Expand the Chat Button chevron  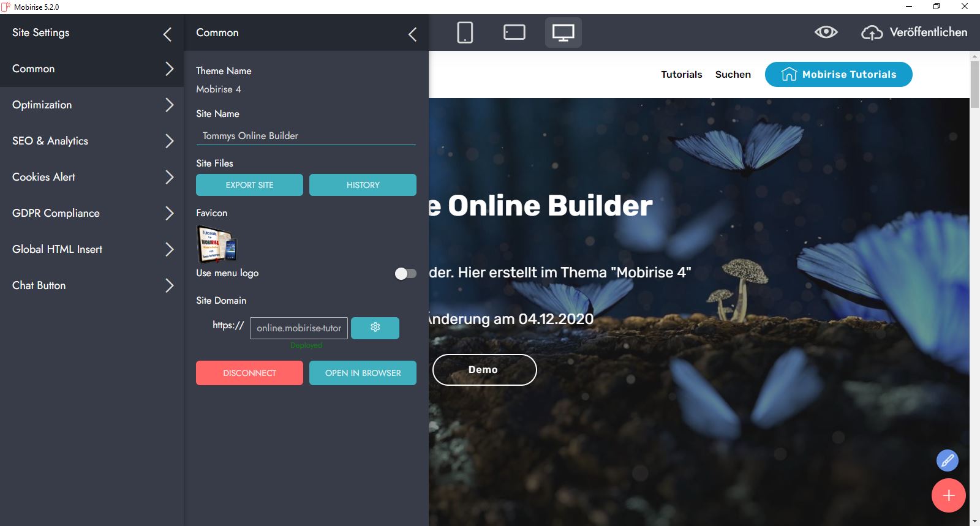click(x=170, y=285)
